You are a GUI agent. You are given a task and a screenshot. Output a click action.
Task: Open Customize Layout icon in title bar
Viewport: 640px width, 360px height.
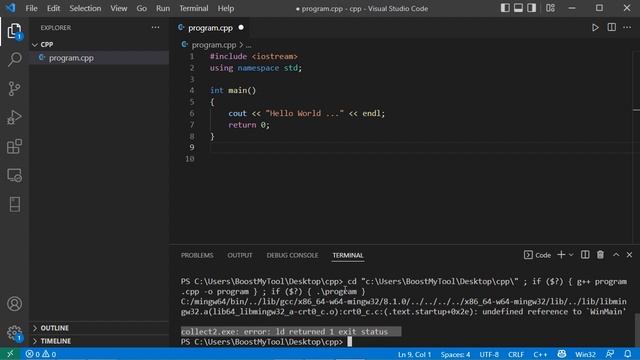point(550,8)
